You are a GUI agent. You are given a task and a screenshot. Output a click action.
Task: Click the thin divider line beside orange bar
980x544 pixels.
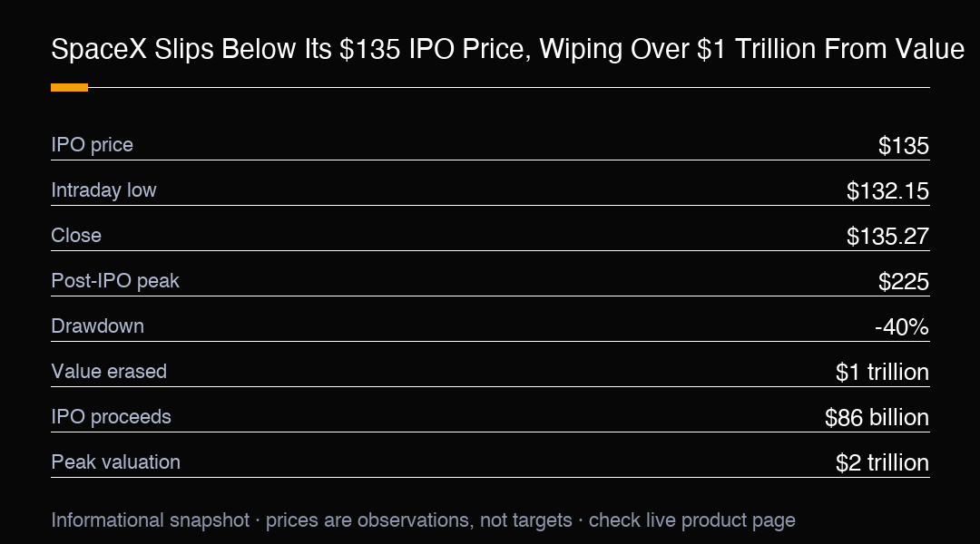coord(509,87)
